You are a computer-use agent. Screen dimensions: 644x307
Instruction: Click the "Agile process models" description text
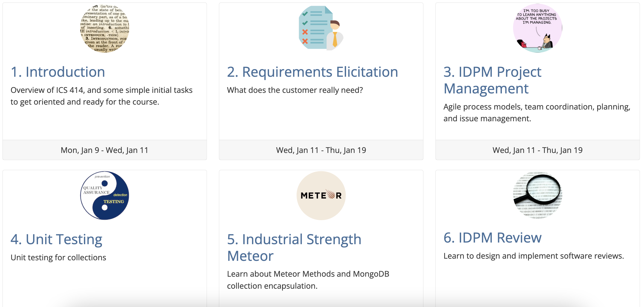click(x=537, y=113)
